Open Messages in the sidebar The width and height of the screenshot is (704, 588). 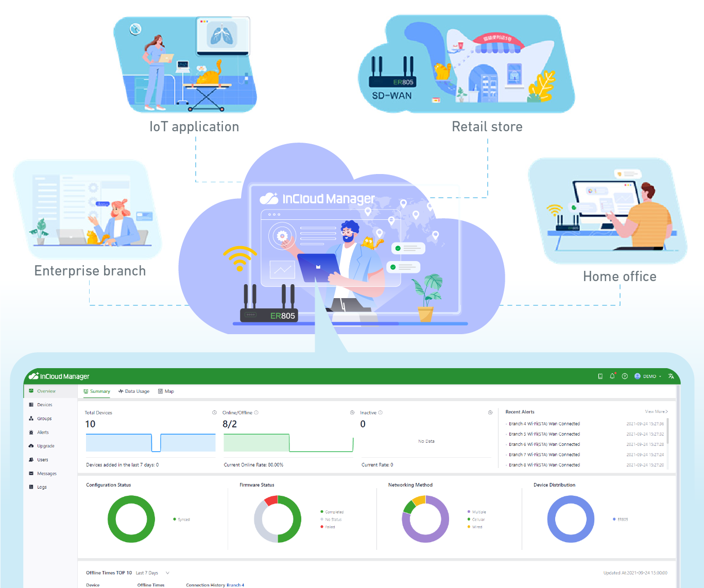(x=50, y=474)
